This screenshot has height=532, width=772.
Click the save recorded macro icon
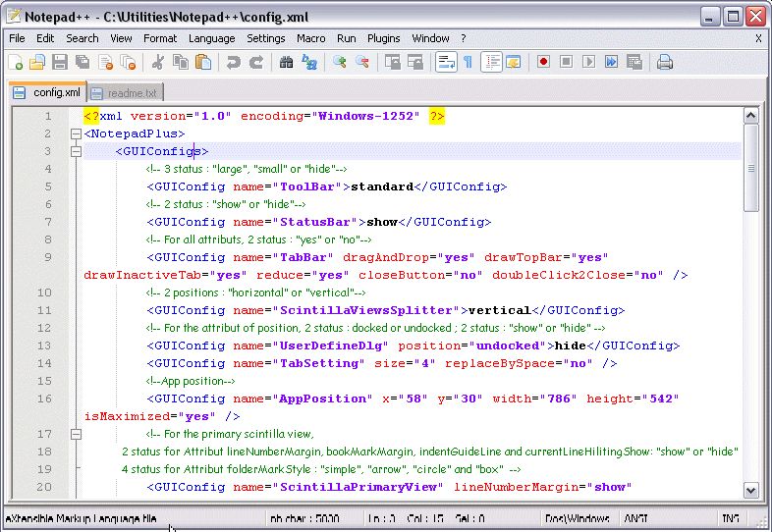point(634,62)
